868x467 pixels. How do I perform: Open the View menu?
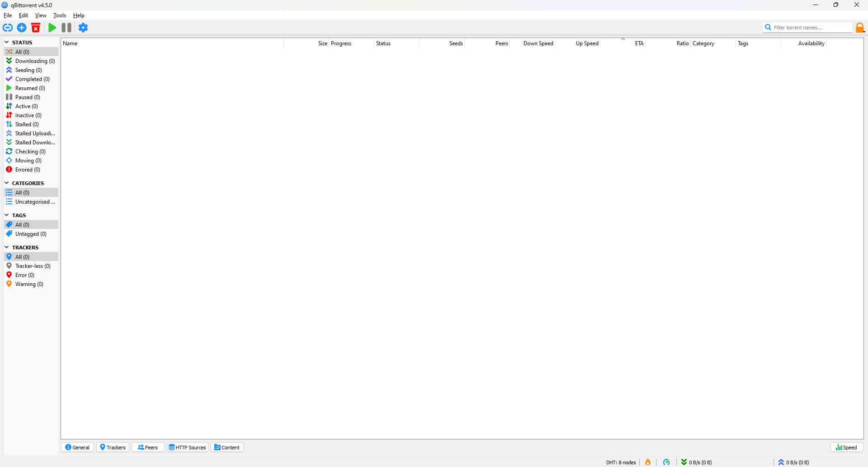coord(41,15)
